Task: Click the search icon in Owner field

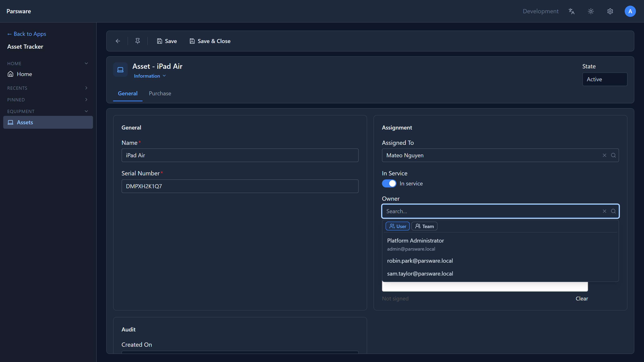Action: coord(613,211)
